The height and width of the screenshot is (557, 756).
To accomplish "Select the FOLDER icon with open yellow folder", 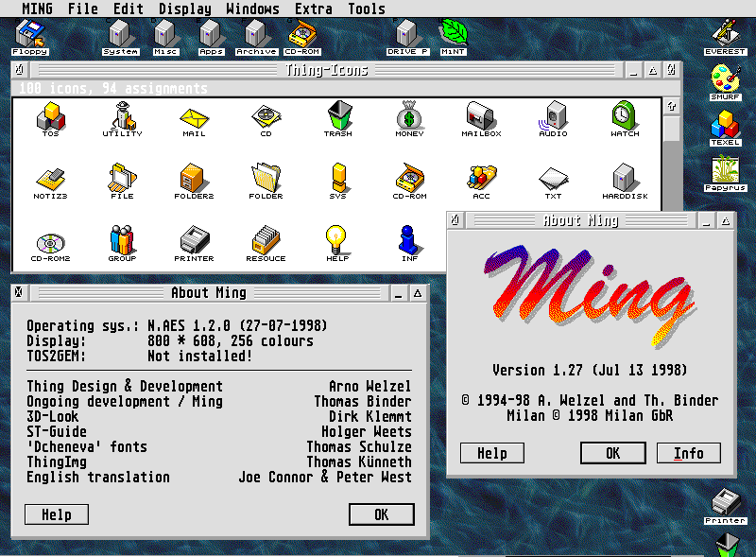I will pyautogui.click(x=266, y=182).
